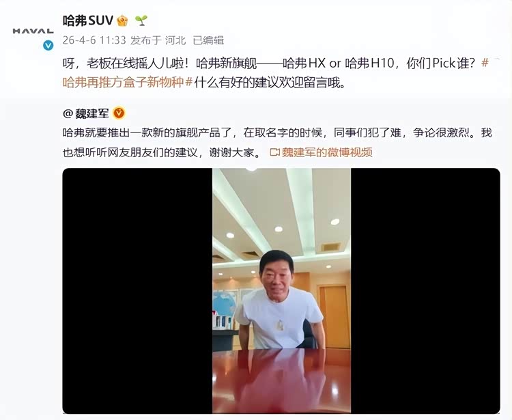512x420 pixels.
Task: Click the green sprout icon by username
Action: (141, 20)
